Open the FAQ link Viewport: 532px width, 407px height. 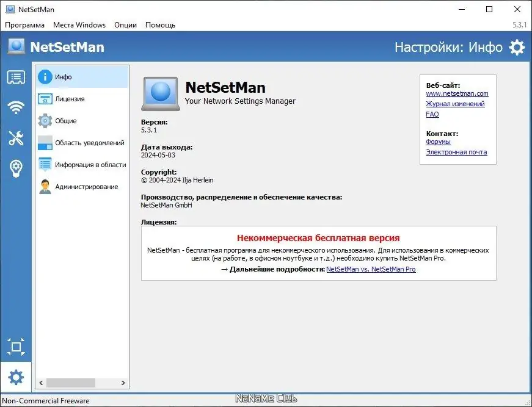432,114
